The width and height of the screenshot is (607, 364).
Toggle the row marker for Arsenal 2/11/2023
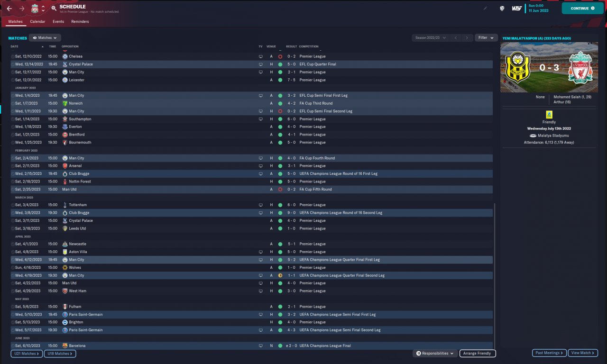point(13,166)
